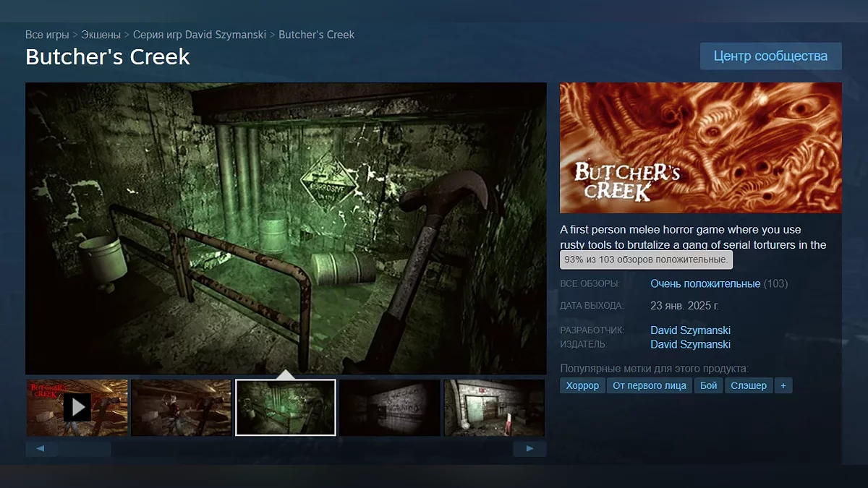Go to Все игры breadcrumb

(x=47, y=35)
